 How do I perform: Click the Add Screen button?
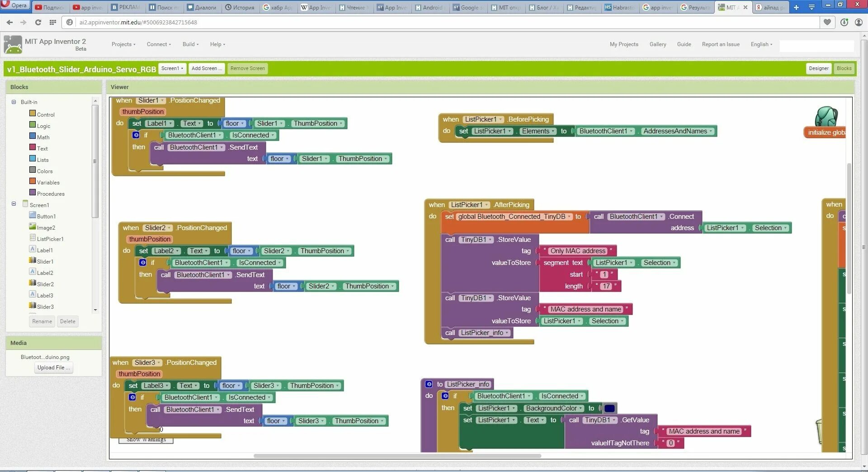[207, 68]
